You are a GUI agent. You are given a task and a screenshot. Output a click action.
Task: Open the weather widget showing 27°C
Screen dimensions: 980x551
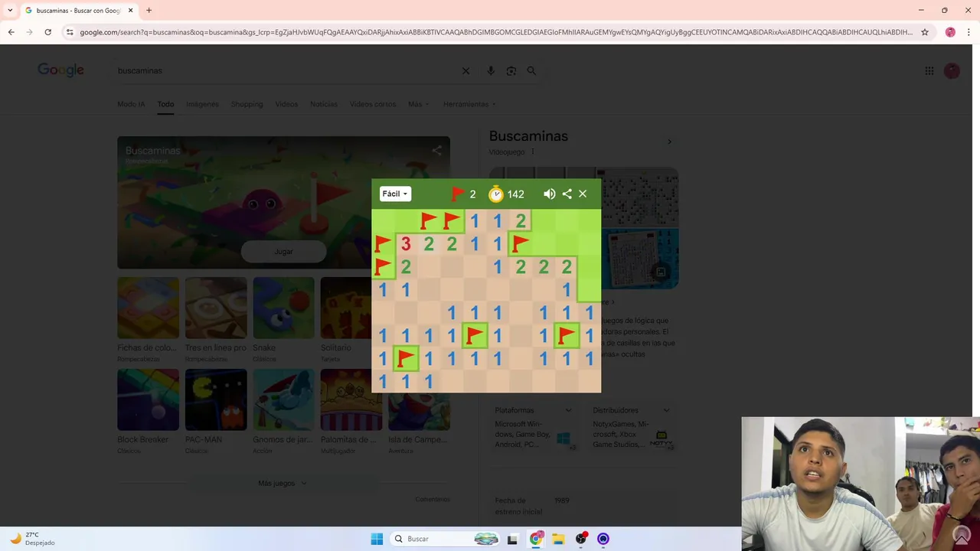[32, 539]
